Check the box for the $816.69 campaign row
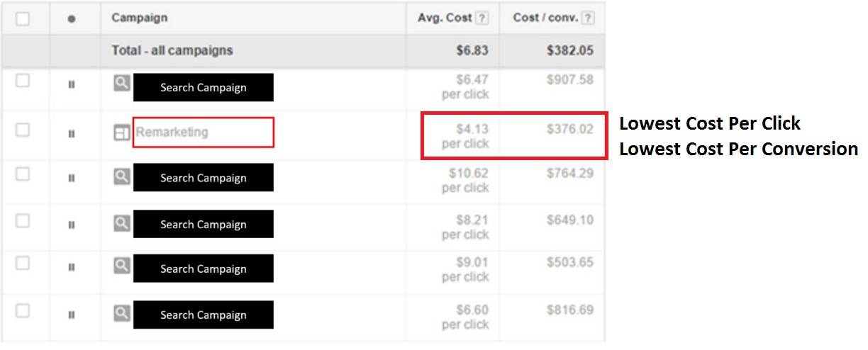868x350 pixels. pos(23,310)
